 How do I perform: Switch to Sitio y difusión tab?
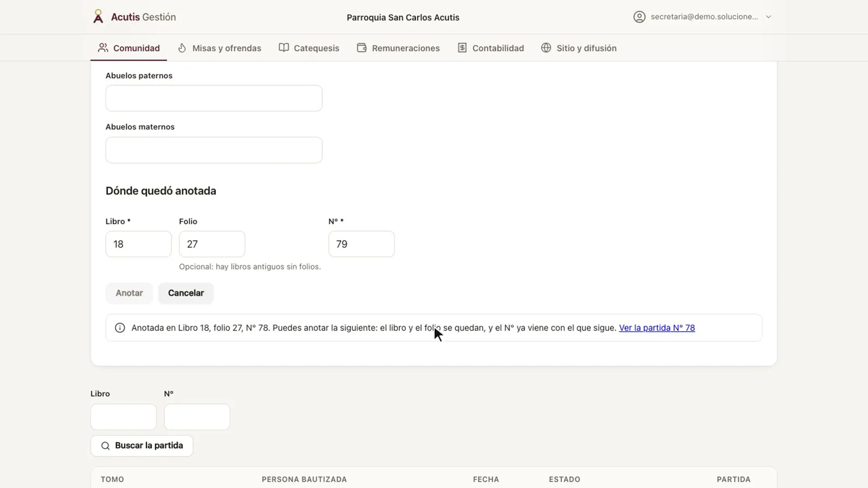pos(579,48)
